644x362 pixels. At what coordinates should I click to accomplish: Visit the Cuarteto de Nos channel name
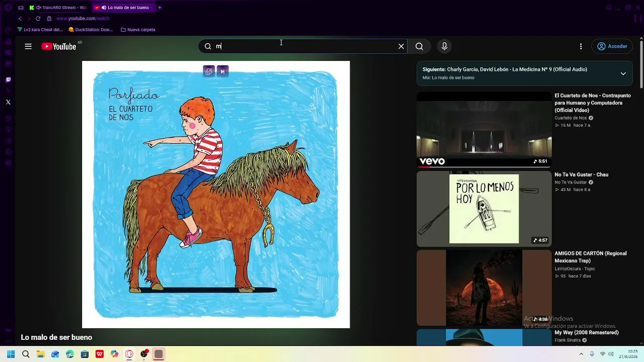pyautogui.click(x=571, y=118)
